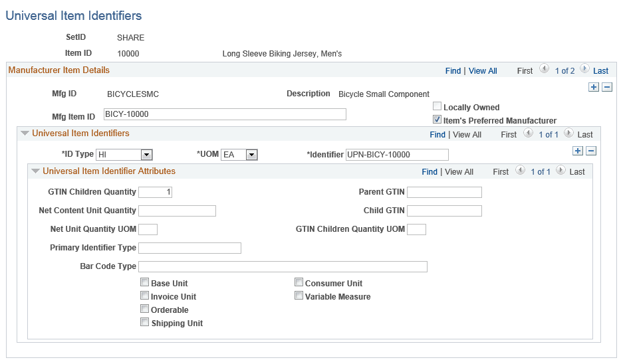Click the Bar Code Type field
623x364 pixels.
click(x=283, y=267)
